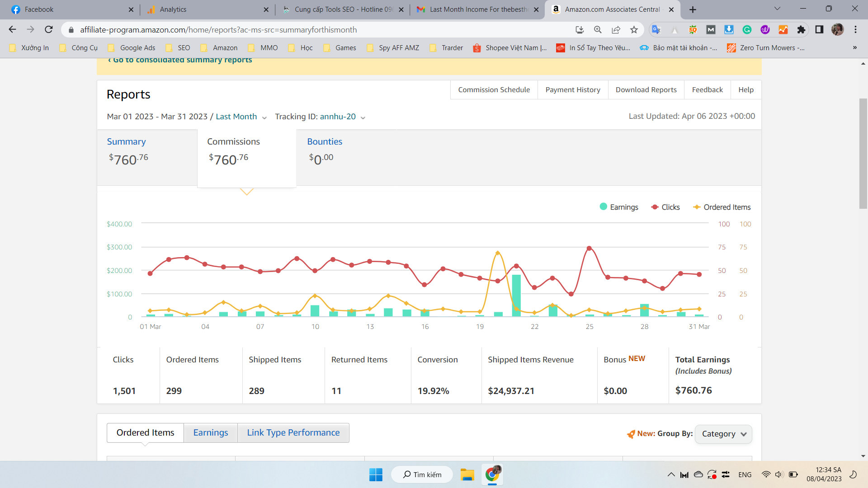868x488 pixels.
Task: Open the Link Type Performance tab
Action: (x=293, y=432)
